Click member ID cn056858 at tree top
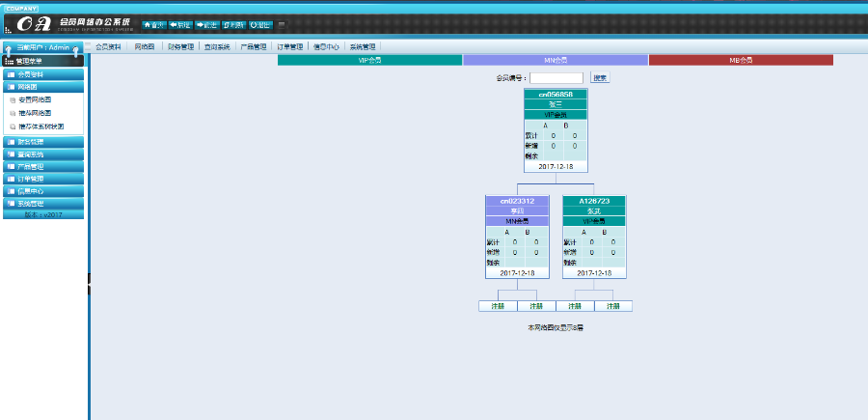Viewport: 868px width, 420px height. pyautogui.click(x=556, y=95)
